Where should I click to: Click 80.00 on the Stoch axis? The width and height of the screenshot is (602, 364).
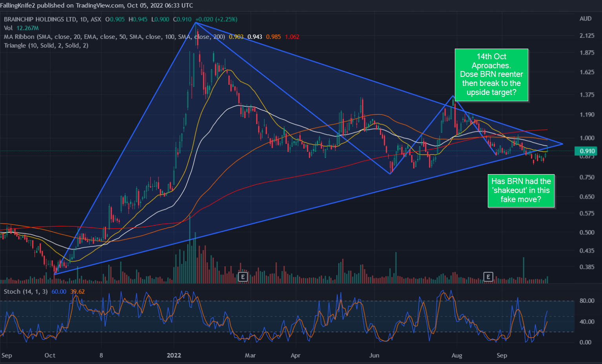click(587, 301)
